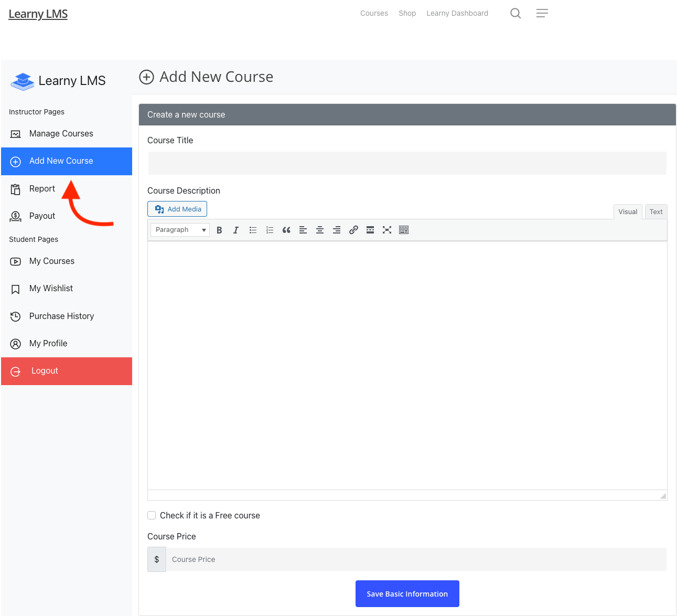Check the Free course checkbox

pyautogui.click(x=152, y=515)
